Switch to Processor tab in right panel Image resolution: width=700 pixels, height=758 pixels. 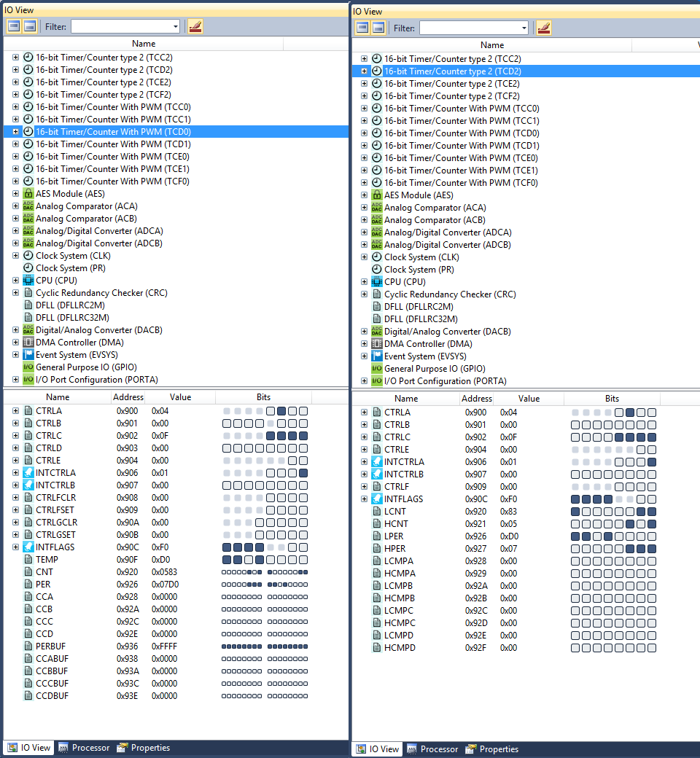(432, 749)
